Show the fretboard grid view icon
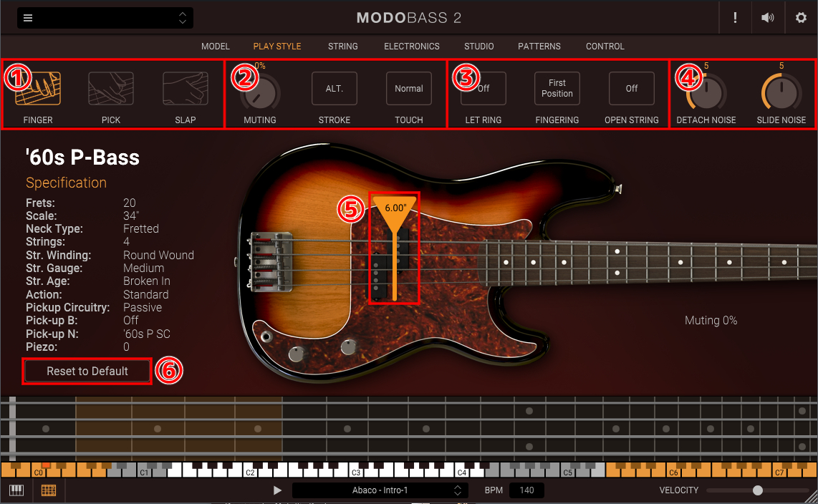This screenshot has height=504, width=818. (x=49, y=490)
